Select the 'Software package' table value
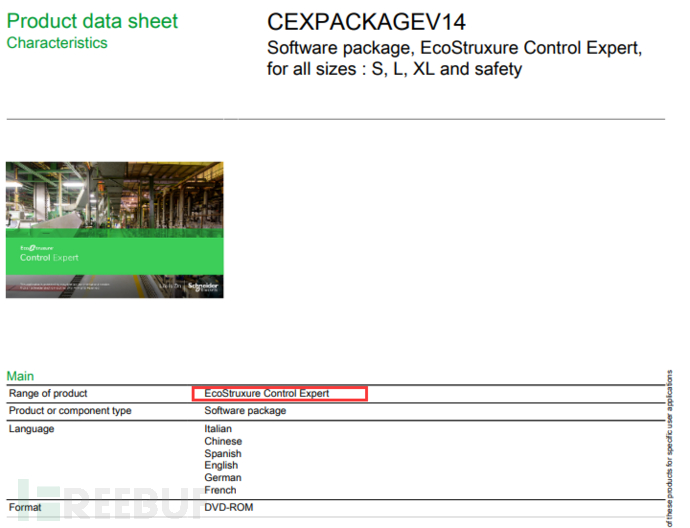This screenshot has width=690, height=528. tap(245, 411)
